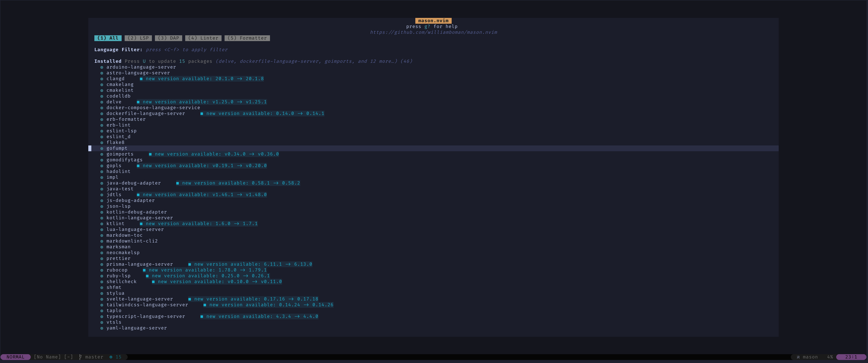
Task: Click the mason tool icon in statusline
Action: [798, 357]
